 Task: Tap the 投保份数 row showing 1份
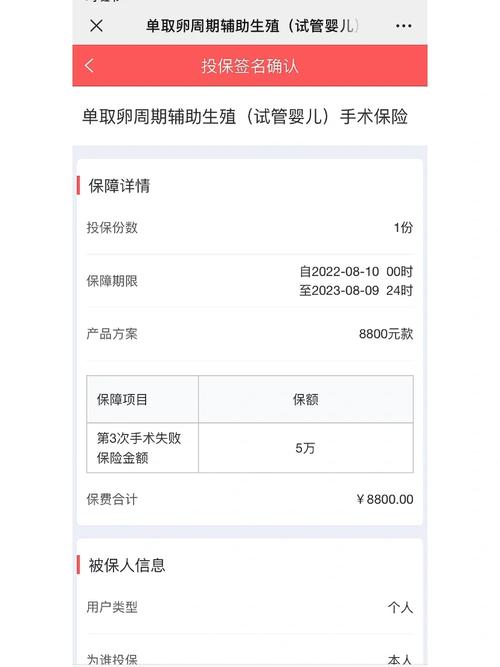point(250,228)
